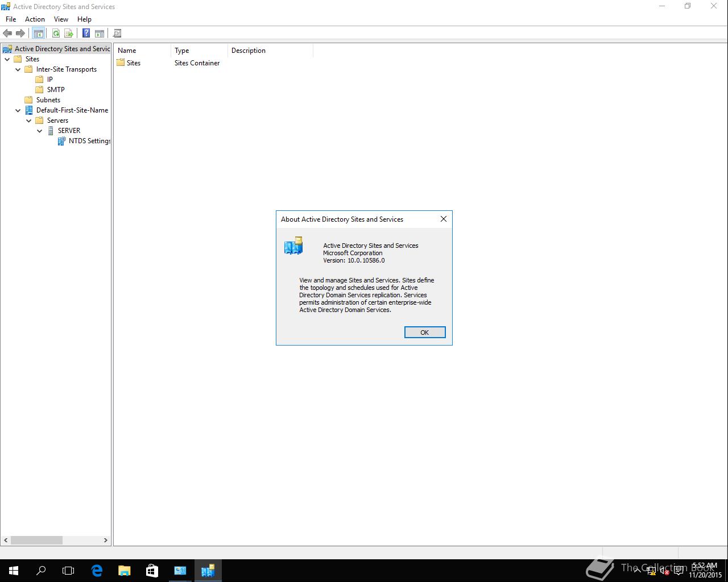Click the Sites Container type cell
This screenshot has height=582, width=728.
197,63
